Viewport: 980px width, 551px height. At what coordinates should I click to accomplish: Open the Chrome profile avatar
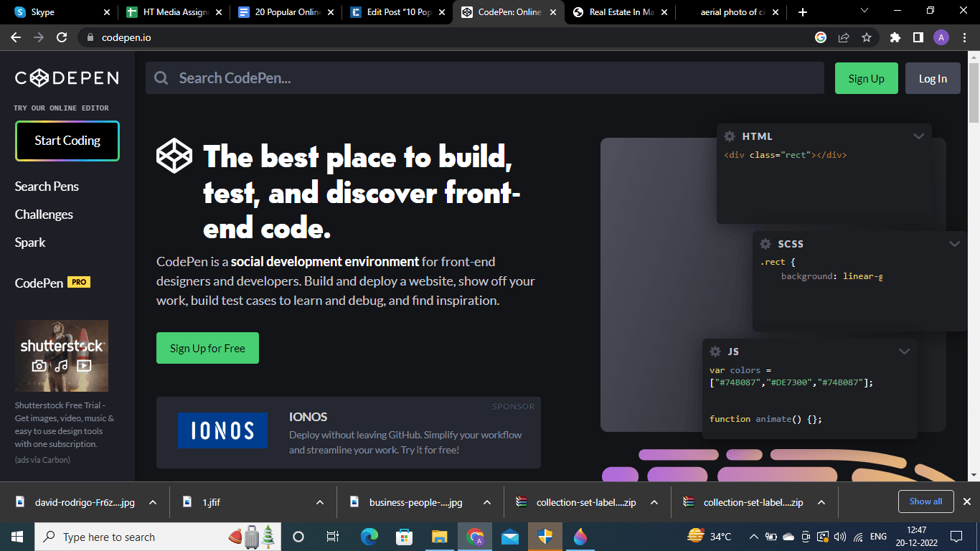pos(941,37)
